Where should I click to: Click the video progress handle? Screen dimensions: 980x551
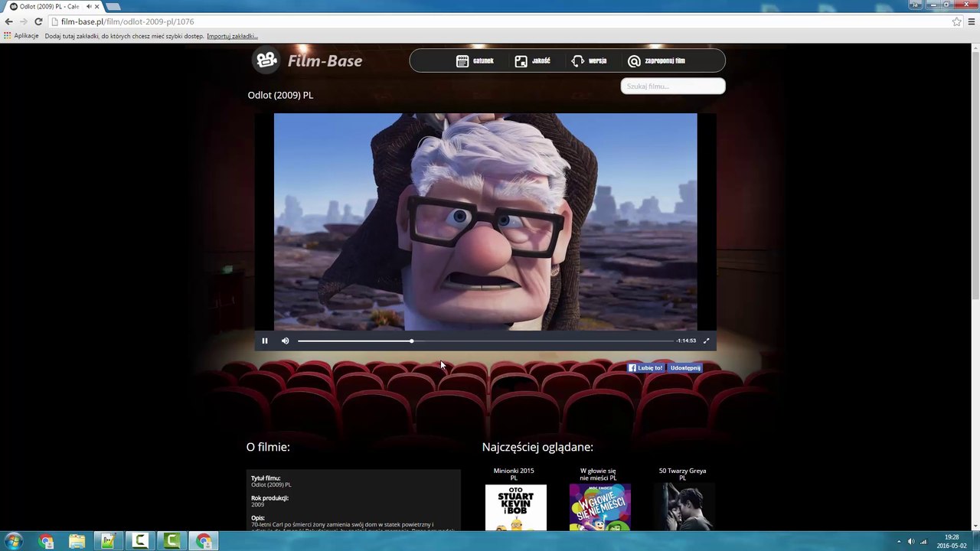pyautogui.click(x=411, y=341)
